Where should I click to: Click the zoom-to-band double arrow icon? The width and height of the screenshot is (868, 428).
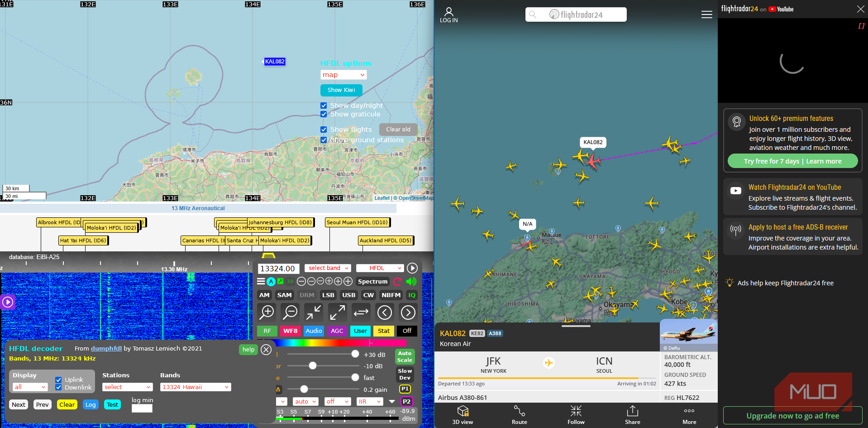coord(361,312)
